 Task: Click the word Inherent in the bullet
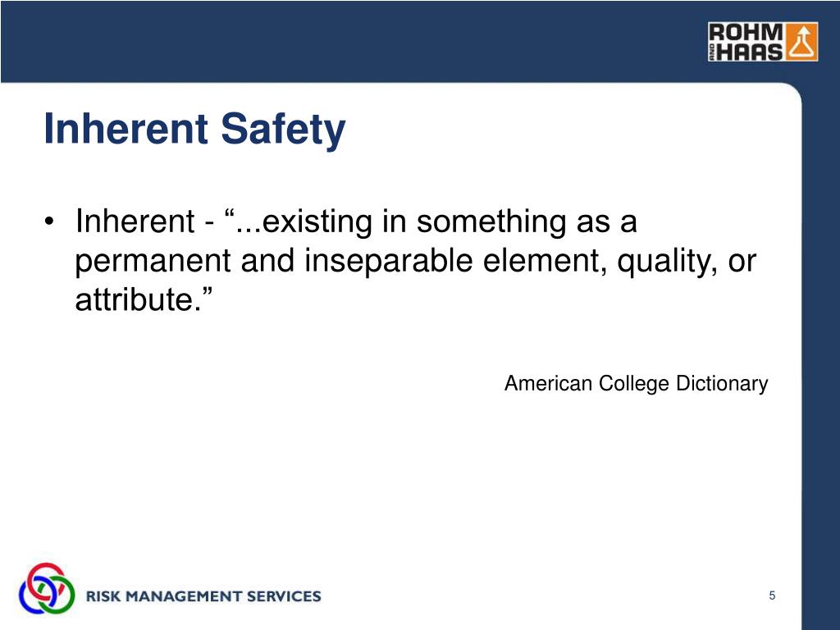[135, 221]
